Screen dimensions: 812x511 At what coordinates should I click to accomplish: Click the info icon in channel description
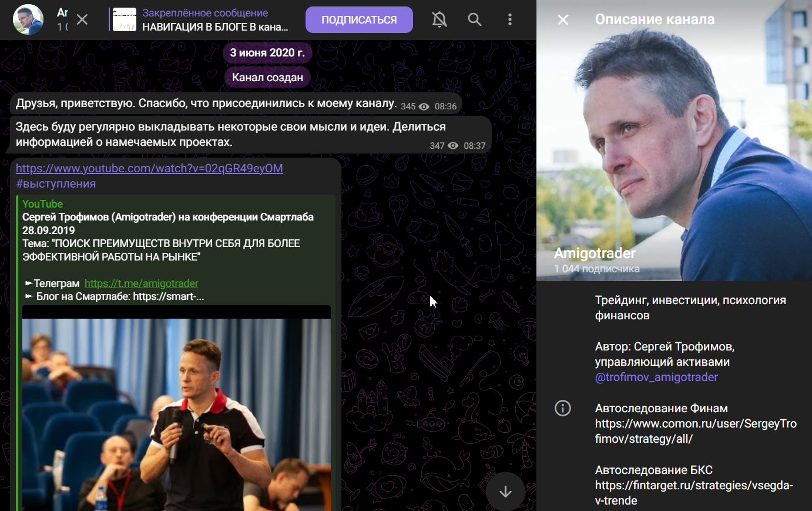[x=563, y=408]
